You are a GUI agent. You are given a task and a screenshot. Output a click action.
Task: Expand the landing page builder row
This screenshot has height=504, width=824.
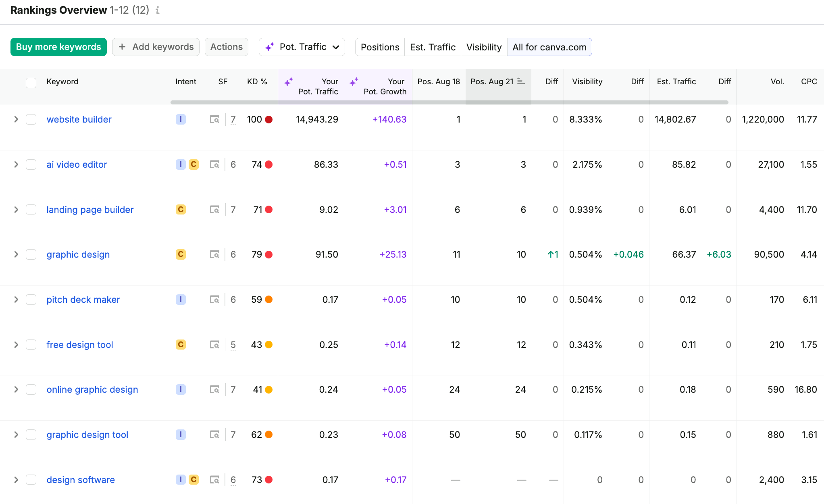16,210
